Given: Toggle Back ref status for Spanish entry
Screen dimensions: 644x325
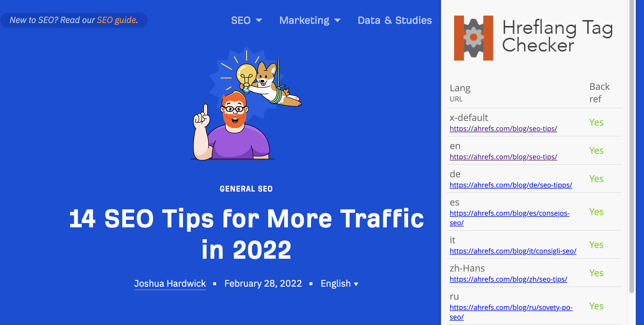Looking at the screenshot, I should tap(597, 211).
